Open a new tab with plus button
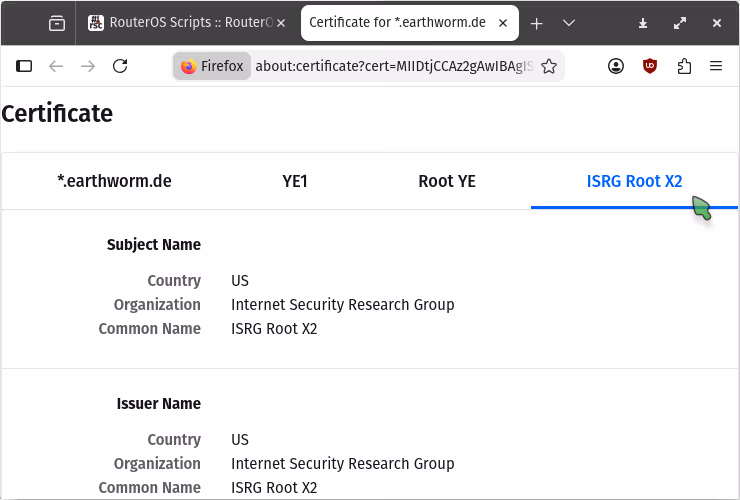 (537, 23)
